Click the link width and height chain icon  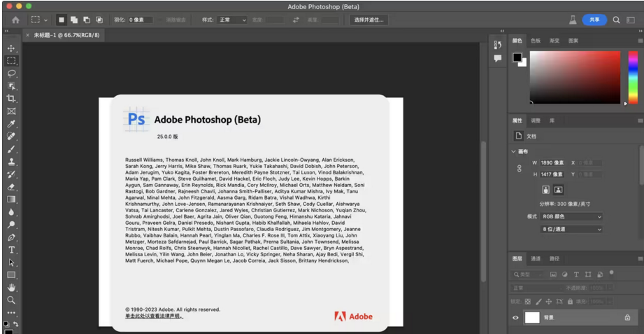pyautogui.click(x=519, y=168)
